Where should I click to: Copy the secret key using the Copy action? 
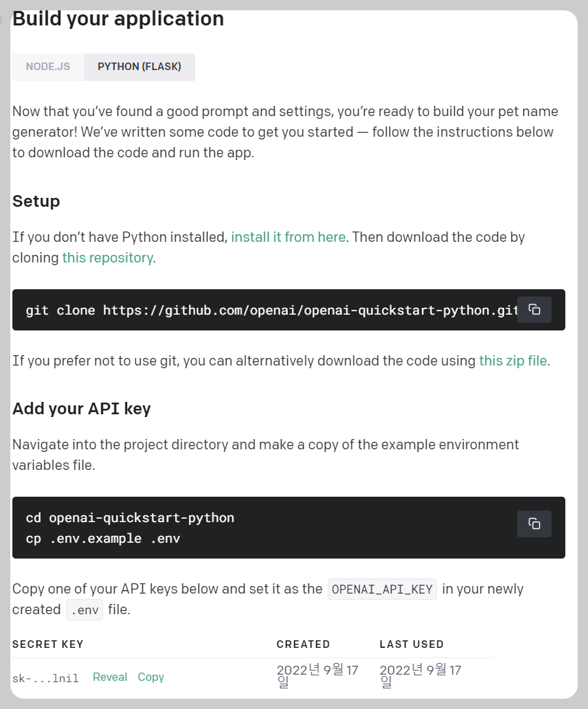(151, 677)
